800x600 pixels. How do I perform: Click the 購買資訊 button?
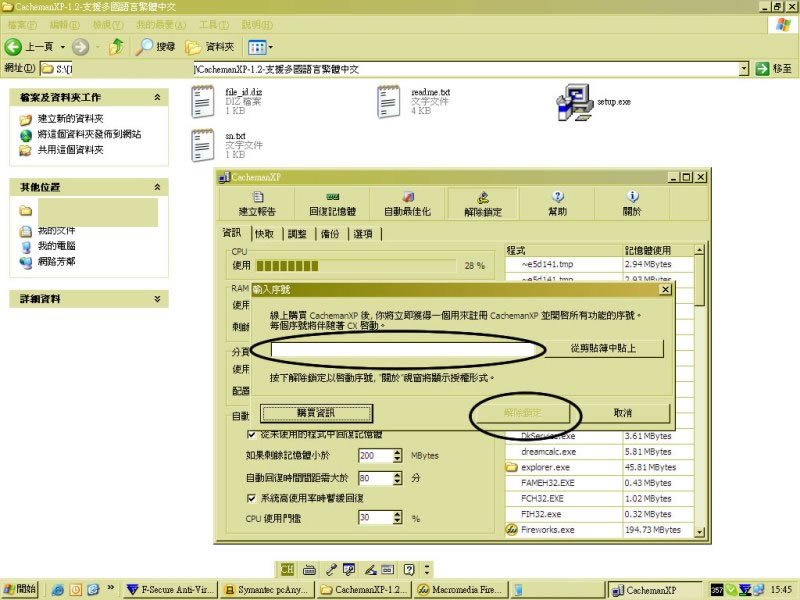point(316,413)
